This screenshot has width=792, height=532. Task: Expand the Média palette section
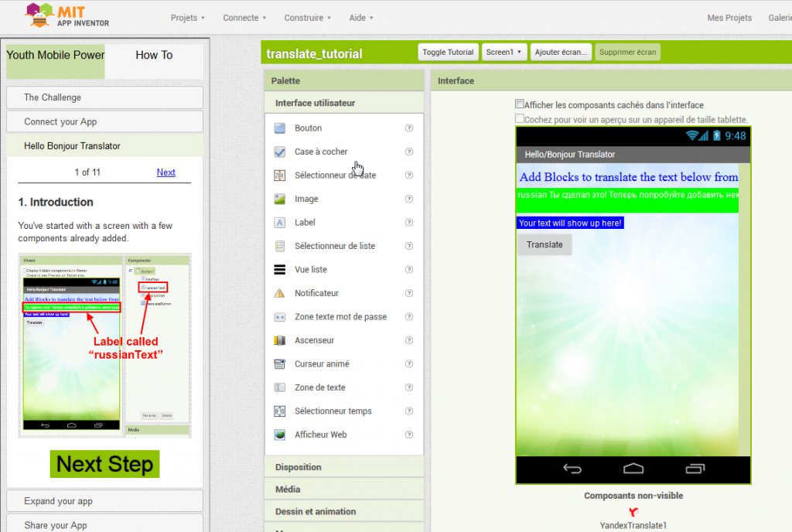(x=288, y=489)
